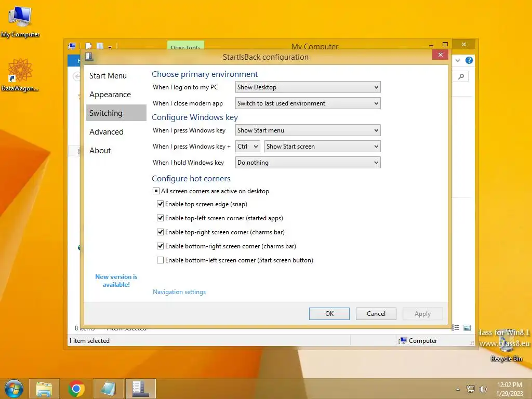This screenshot has height=399, width=532.
Task: Click '1 item selected' status text
Action: click(x=89, y=341)
